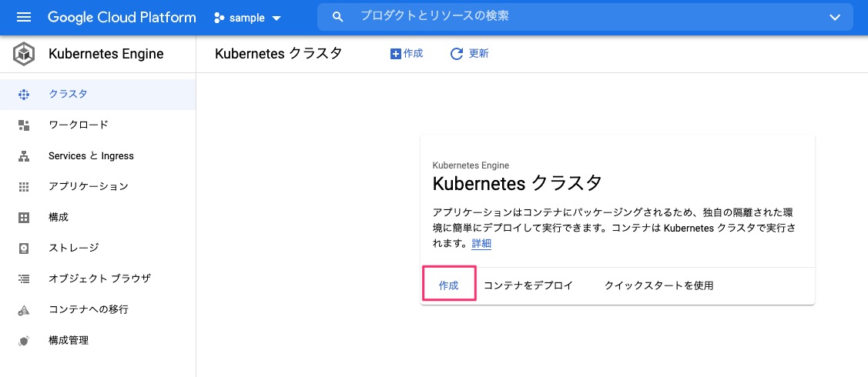The height and width of the screenshot is (377, 868).
Task: Click the 構成 configuration icon
Action: [x=23, y=217]
